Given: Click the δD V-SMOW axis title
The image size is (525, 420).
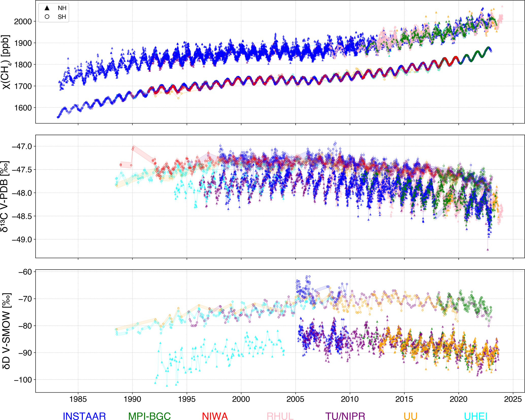Looking at the screenshot, I should point(6,331).
